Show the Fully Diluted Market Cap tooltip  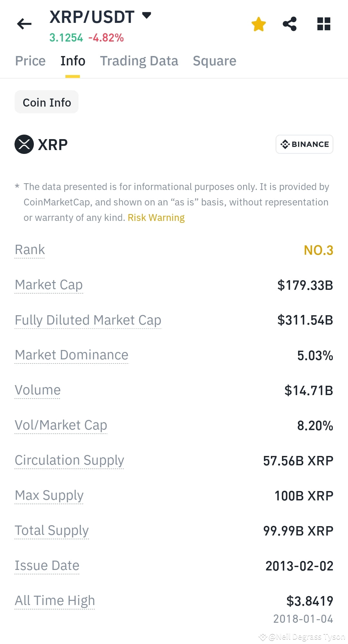pyautogui.click(x=88, y=320)
